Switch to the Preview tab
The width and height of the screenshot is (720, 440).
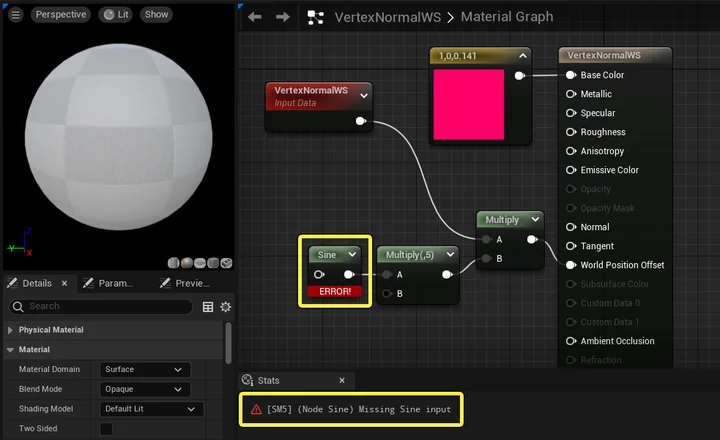(x=185, y=283)
